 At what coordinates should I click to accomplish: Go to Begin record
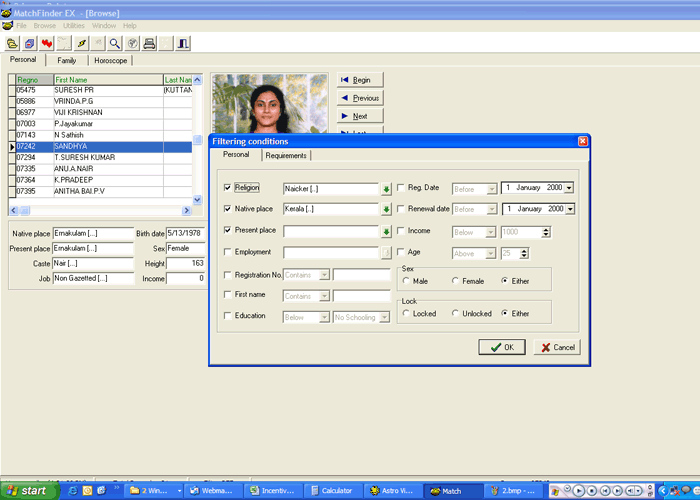click(x=360, y=80)
